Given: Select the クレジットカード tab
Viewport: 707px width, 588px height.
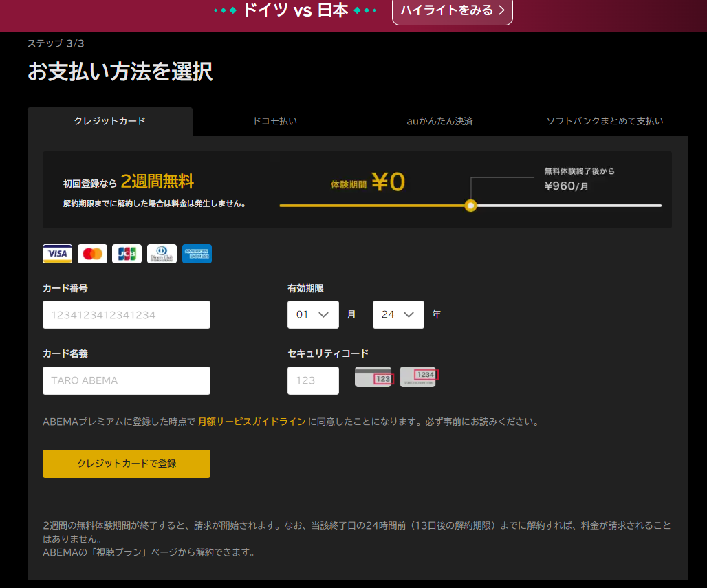Looking at the screenshot, I should click(110, 121).
